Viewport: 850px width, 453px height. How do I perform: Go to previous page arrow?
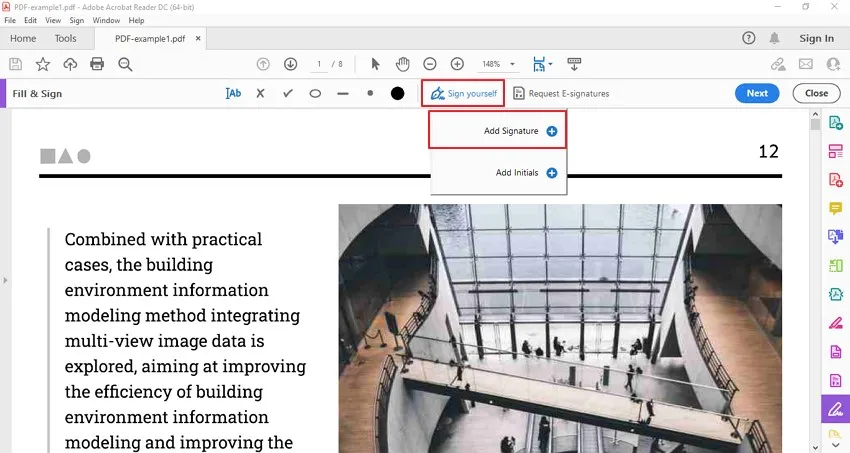(x=263, y=64)
